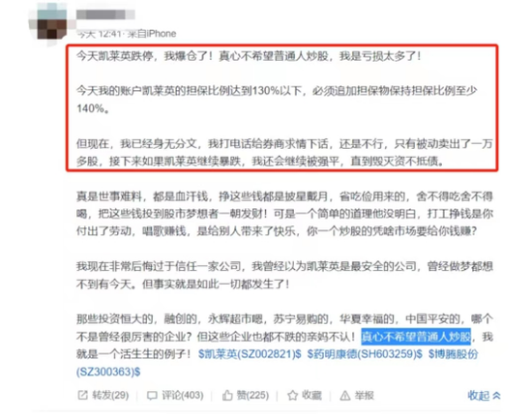
Task: Open stock link $药明康德(SH603259)$
Action: 365,354
